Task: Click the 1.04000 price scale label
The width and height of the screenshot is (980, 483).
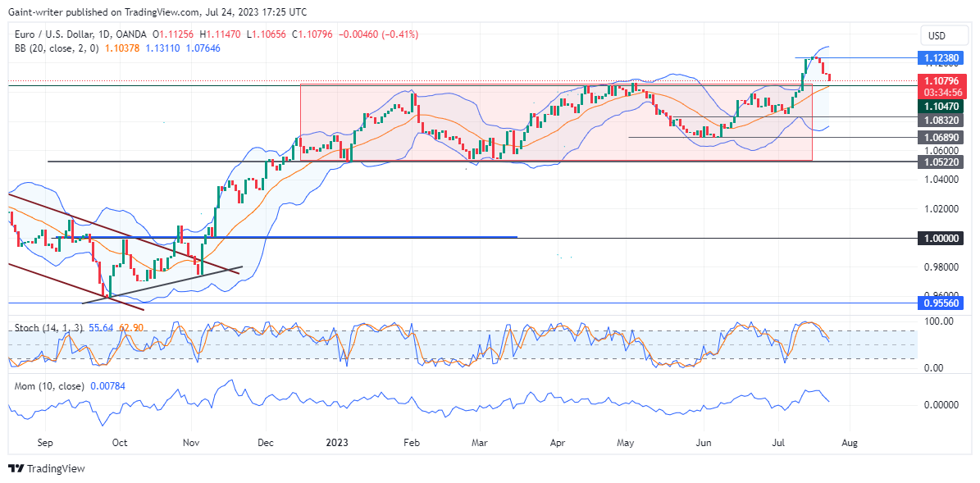Action: pyautogui.click(x=943, y=180)
